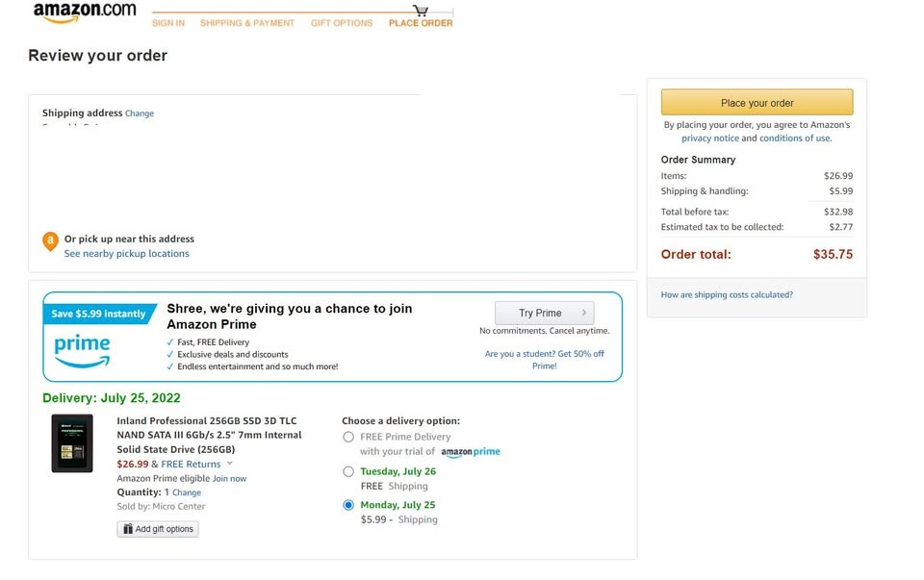Go to Shipping & Payment step

click(247, 23)
